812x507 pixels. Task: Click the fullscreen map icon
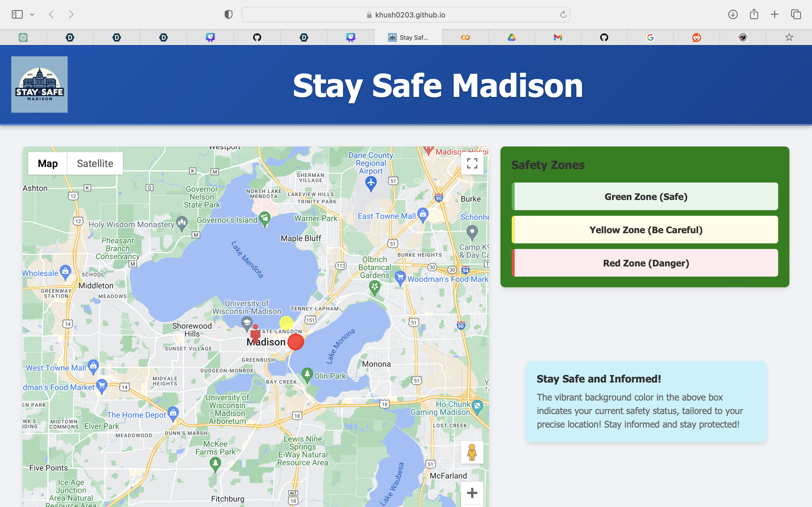[x=472, y=163]
